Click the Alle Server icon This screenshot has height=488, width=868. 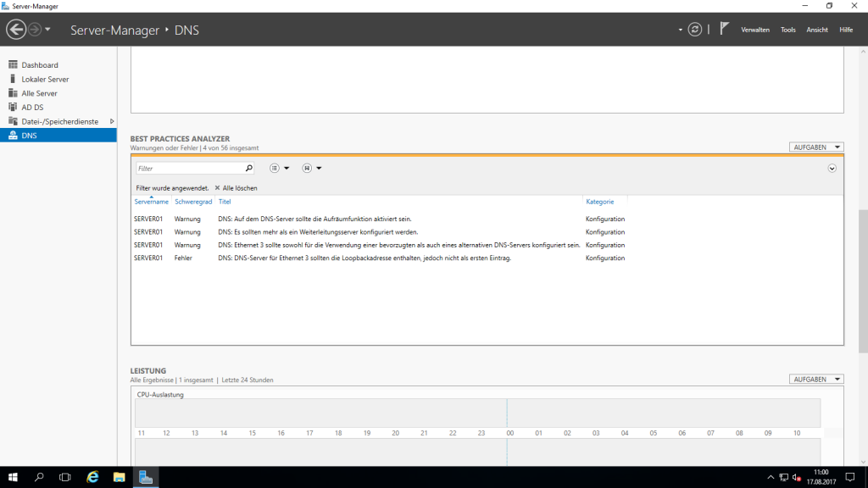point(13,93)
